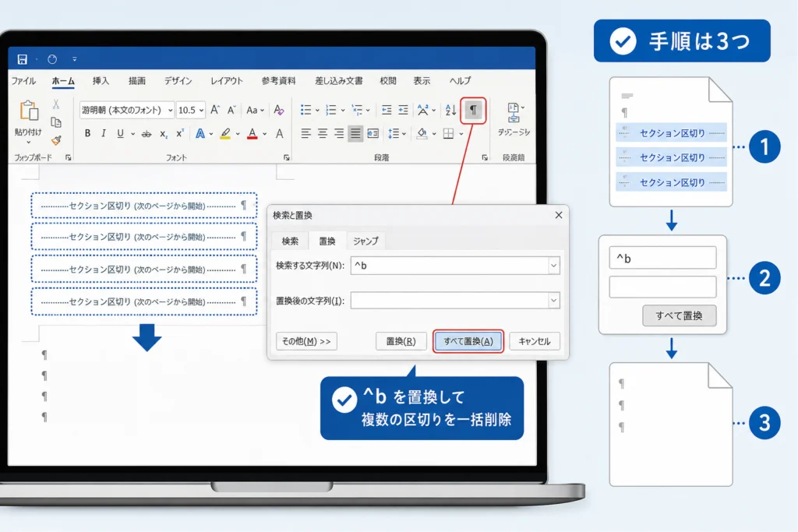Click the Text Effects blue A icon

click(x=200, y=134)
